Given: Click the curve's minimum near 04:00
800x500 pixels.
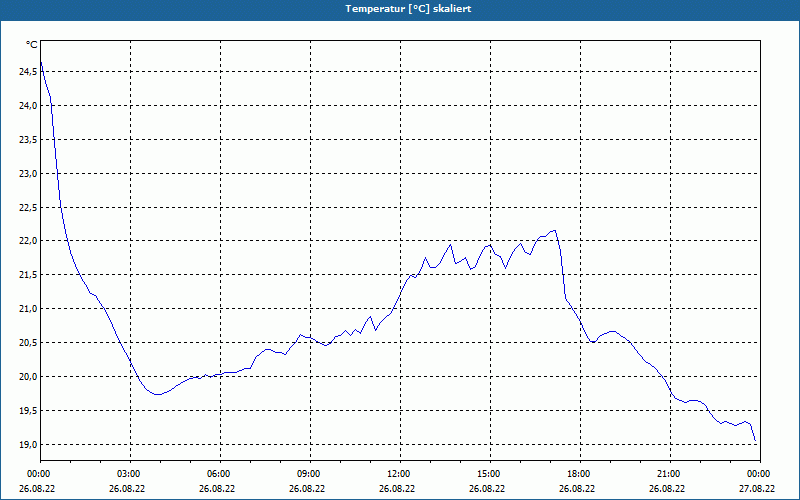Looking at the screenshot, I should (x=158, y=394).
